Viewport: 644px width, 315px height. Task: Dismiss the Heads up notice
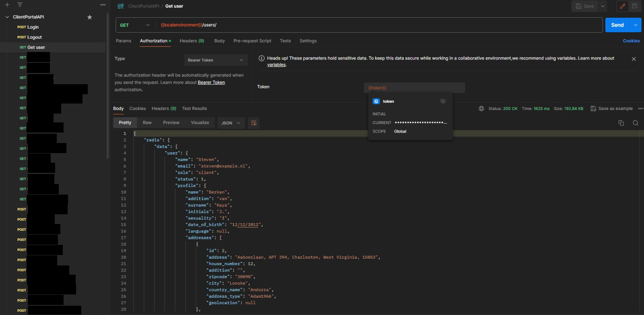click(634, 59)
